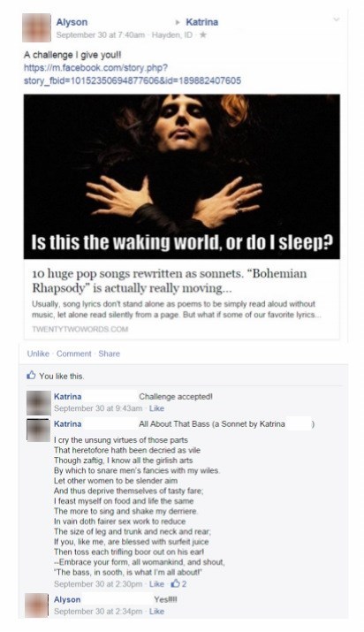Screen dimensions: 364x632
Task: Open Alyson's name at post header
Action: pyautogui.click(x=72, y=22)
